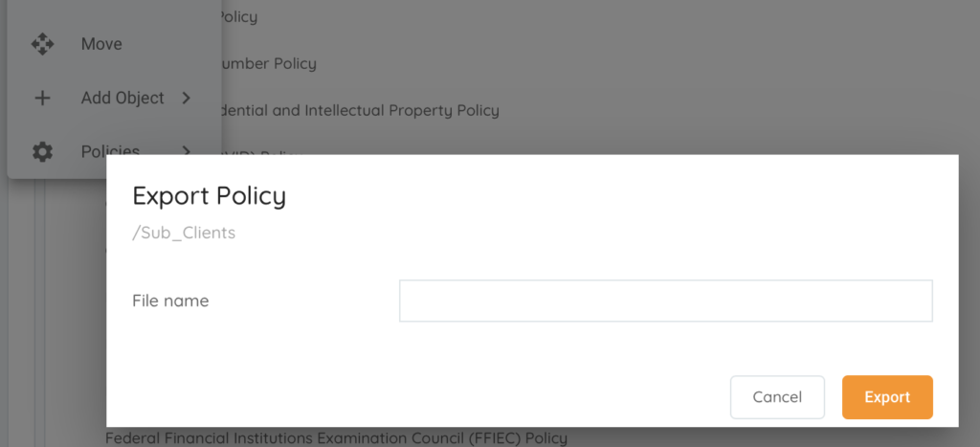
Task: Cancel the Export Policy dialog
Action: click(x=777, y=397)
